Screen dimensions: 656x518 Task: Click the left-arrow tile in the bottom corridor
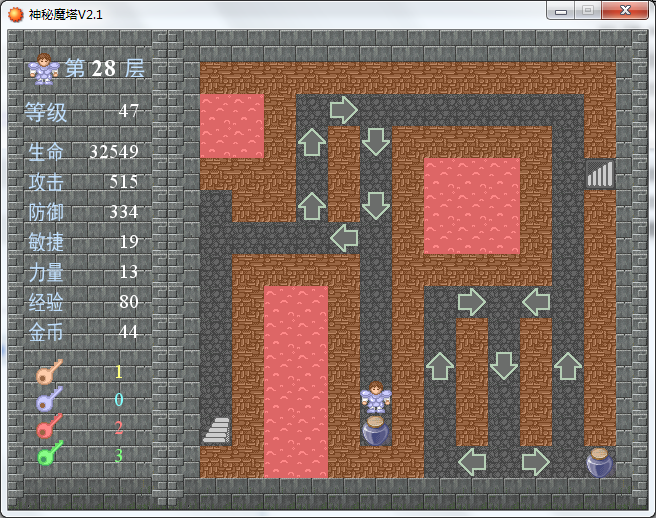coord(472,462)
